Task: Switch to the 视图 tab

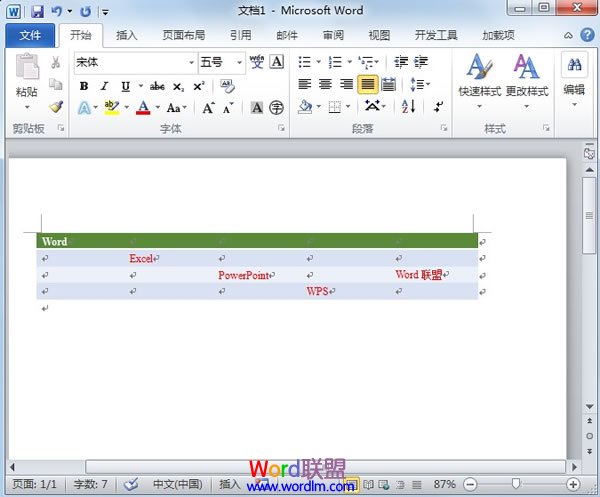Action: click(379, 36)
